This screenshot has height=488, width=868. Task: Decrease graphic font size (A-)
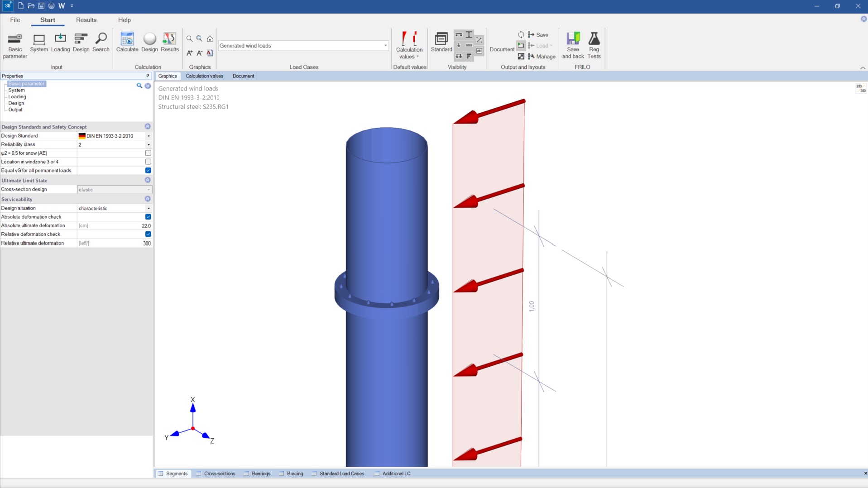pos(199,53)
